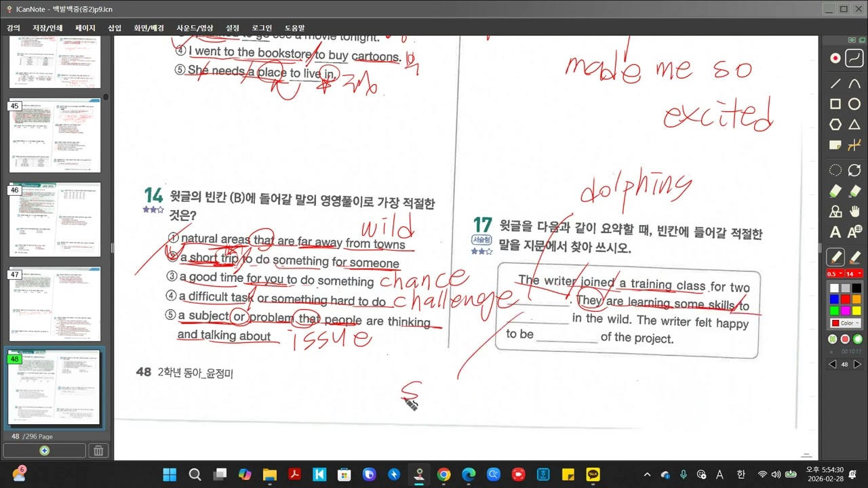Open the Color dropdown
The height and width of the screenshot is (488, 868).
coord(844,323)
